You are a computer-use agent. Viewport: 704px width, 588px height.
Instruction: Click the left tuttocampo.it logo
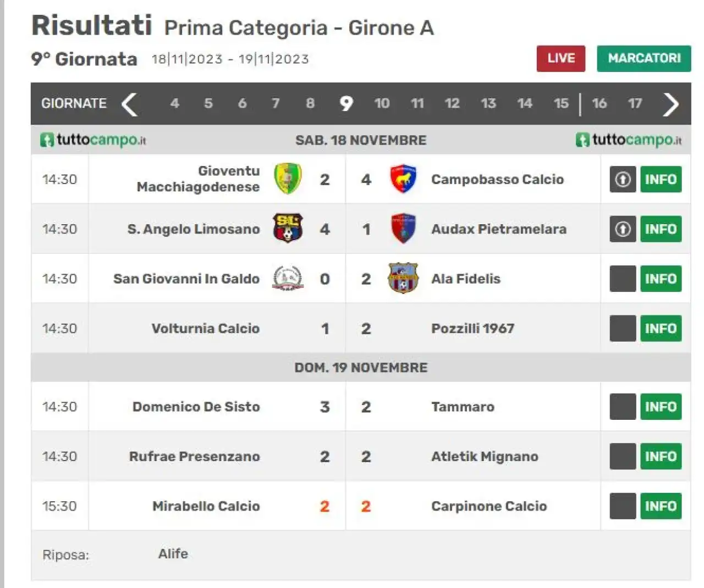93,140
